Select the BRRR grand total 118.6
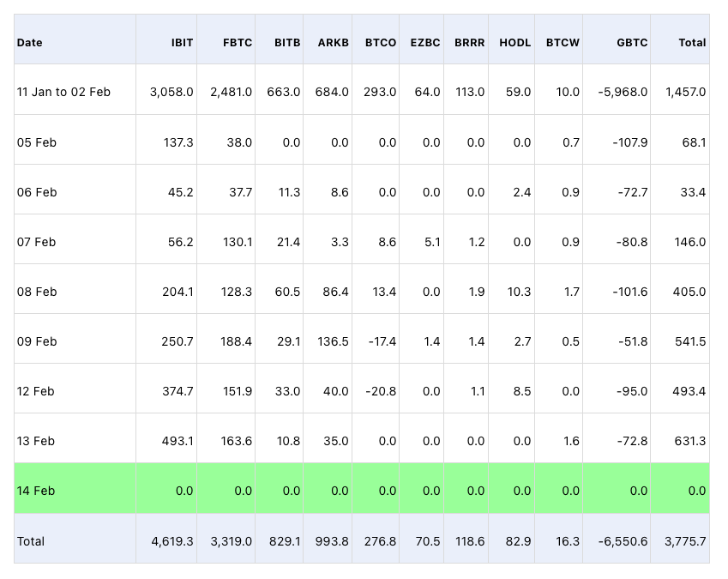This screenshot has width=728, height=579. click(470, 541)
